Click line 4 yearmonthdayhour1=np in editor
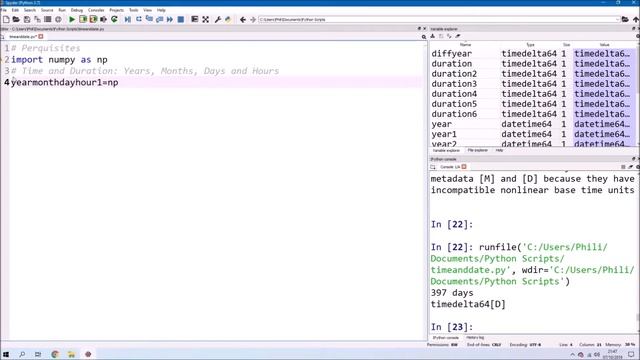 coord(64,82)
